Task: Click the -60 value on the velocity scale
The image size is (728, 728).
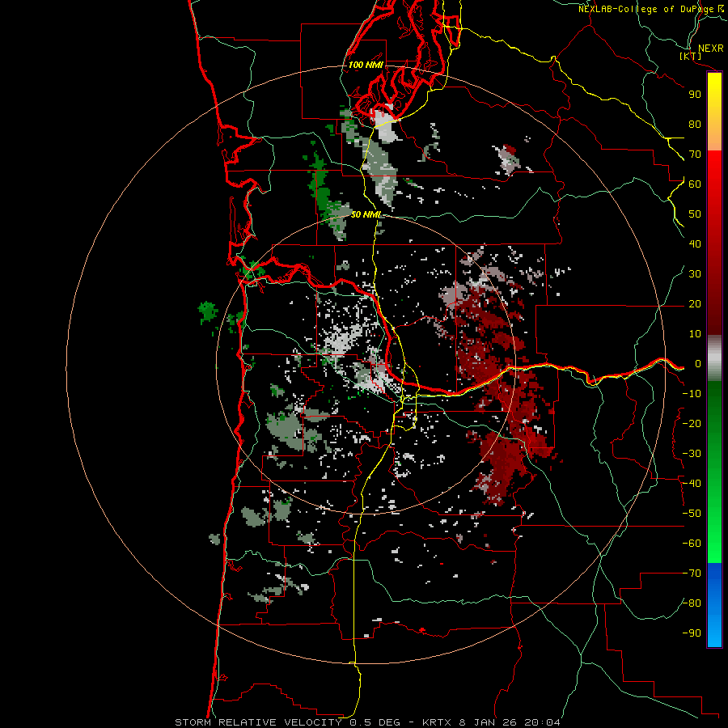Action: (x=692, y=544)
